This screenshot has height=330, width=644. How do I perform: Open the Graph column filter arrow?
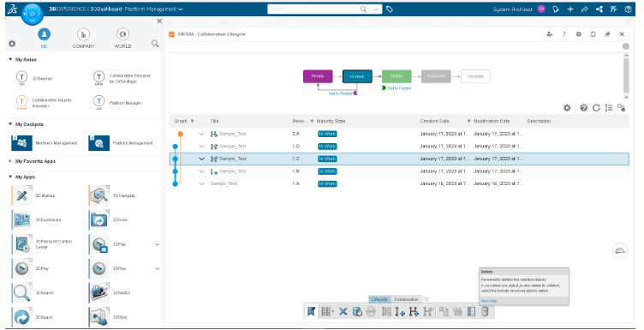pos(192,121)
